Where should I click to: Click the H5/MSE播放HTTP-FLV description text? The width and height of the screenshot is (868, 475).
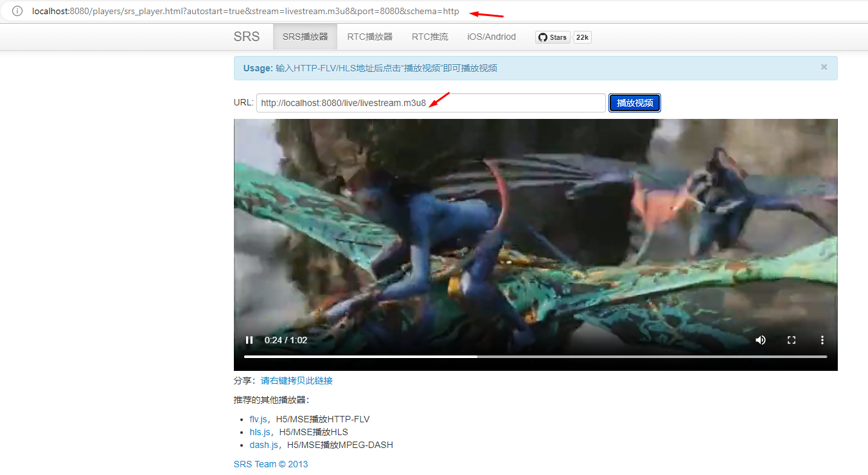[323, 419]
